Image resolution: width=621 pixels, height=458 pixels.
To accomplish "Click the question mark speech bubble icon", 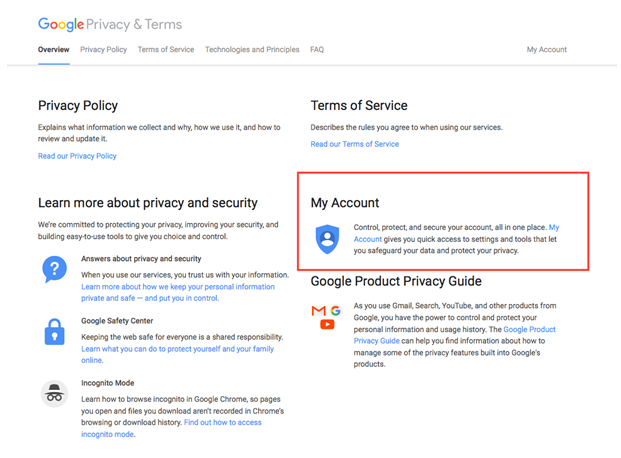I will (54, 269).
